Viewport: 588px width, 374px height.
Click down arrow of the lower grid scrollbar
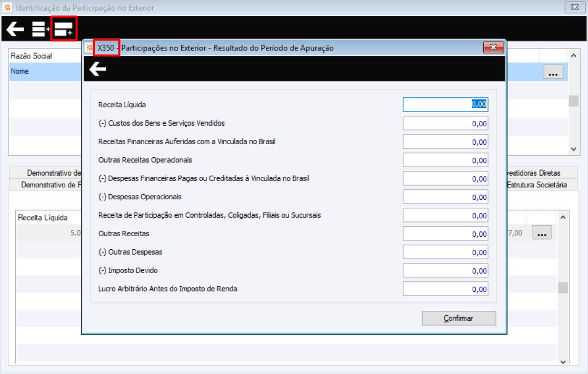pos(563,361)
